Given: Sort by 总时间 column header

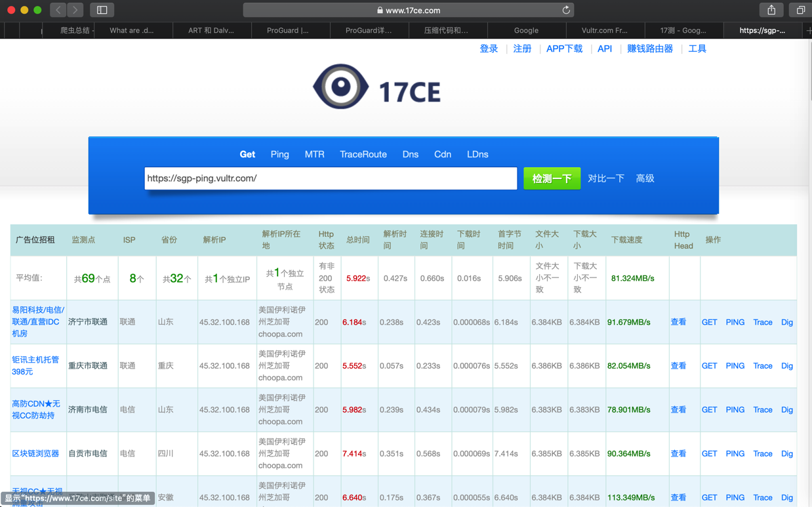Looking at the screenshot, I should pyautogui.click(x=357, y=240).
